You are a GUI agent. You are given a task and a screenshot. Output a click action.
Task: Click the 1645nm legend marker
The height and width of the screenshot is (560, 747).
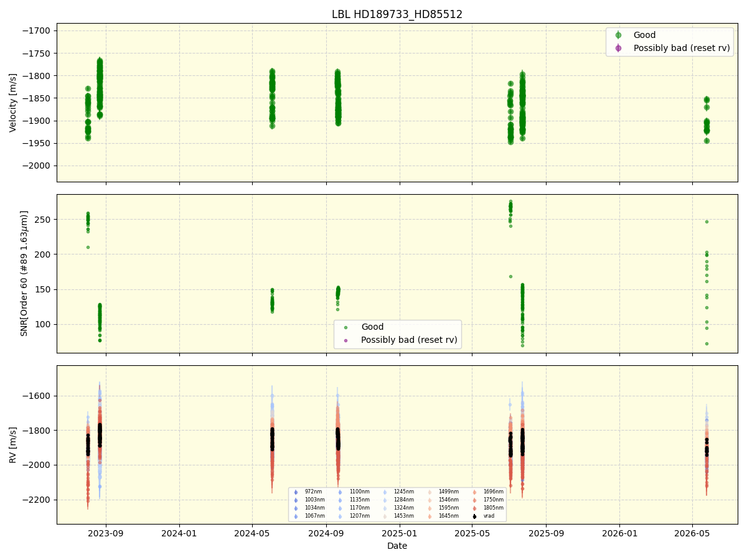click(x=430, y=516)
